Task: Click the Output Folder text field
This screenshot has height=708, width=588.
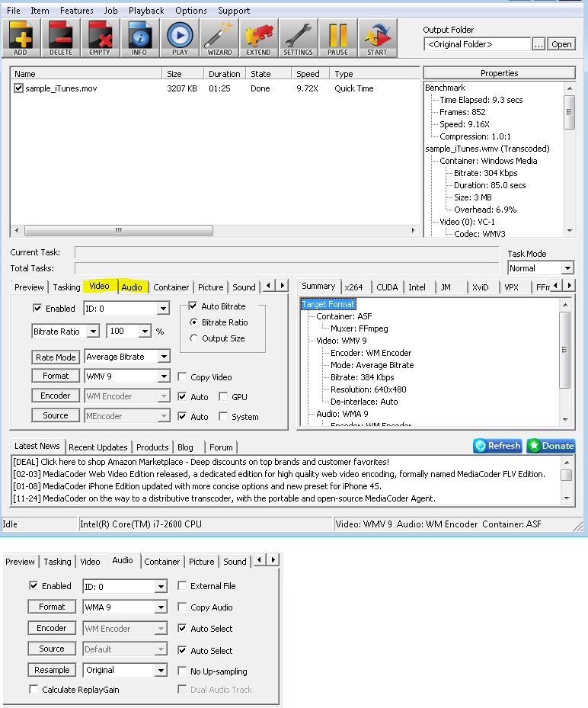Action: 477,44
